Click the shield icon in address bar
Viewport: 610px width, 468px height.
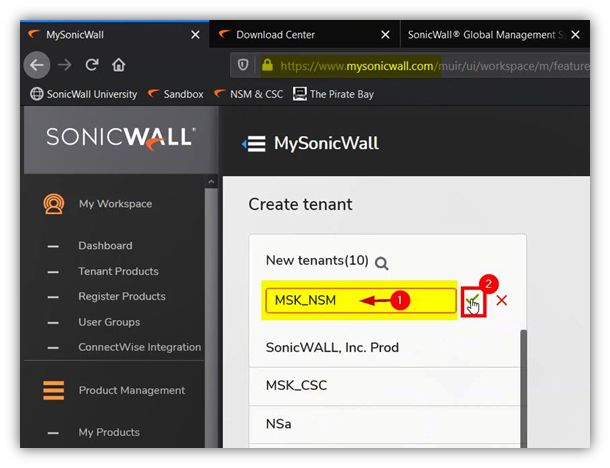tap(243, 66)
